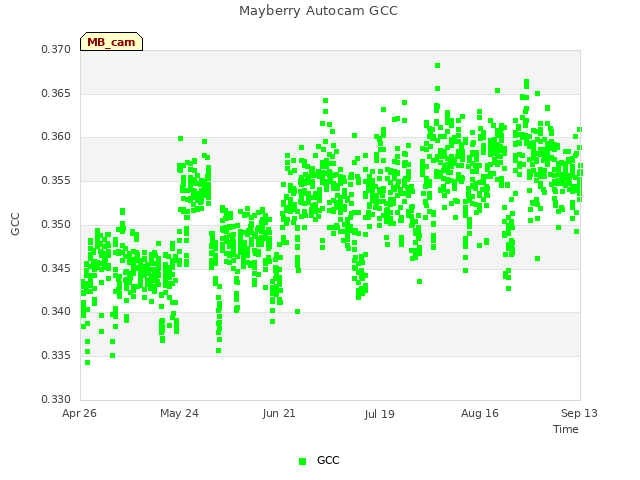Click the lowest data point below 0.335

pos(87,362)
